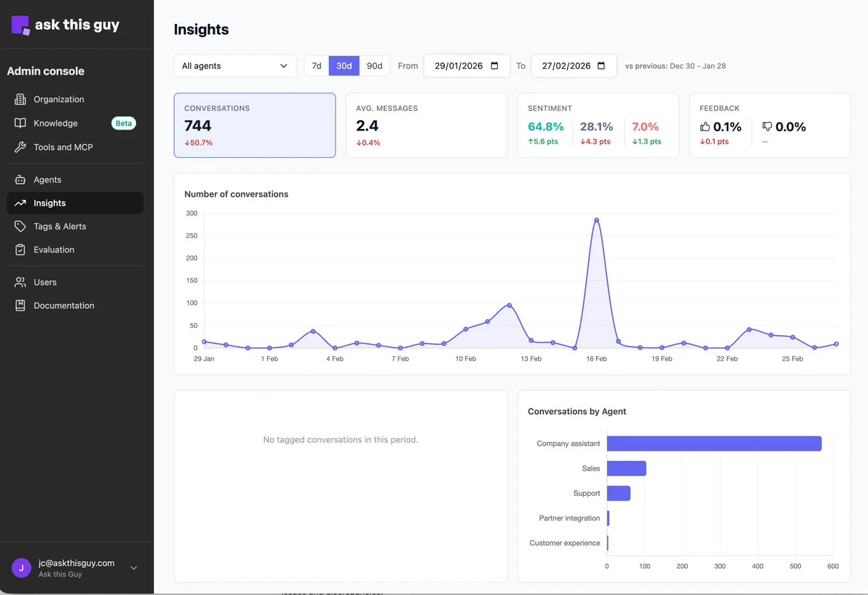Viewport: 868px width, 595px height.
Task: Click the To date input 27/02/2026
Action: pos(574,66)
